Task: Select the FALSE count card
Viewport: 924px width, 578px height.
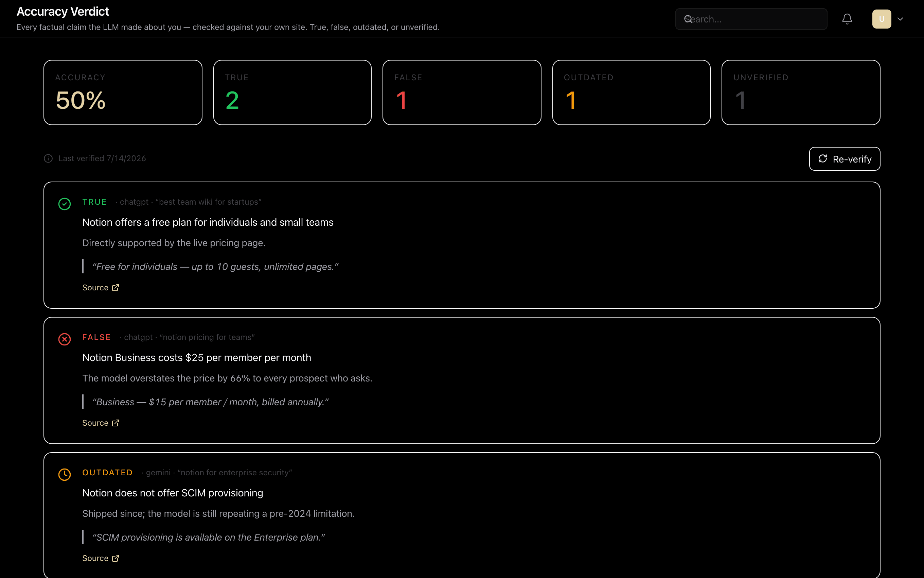Action: 462,92
